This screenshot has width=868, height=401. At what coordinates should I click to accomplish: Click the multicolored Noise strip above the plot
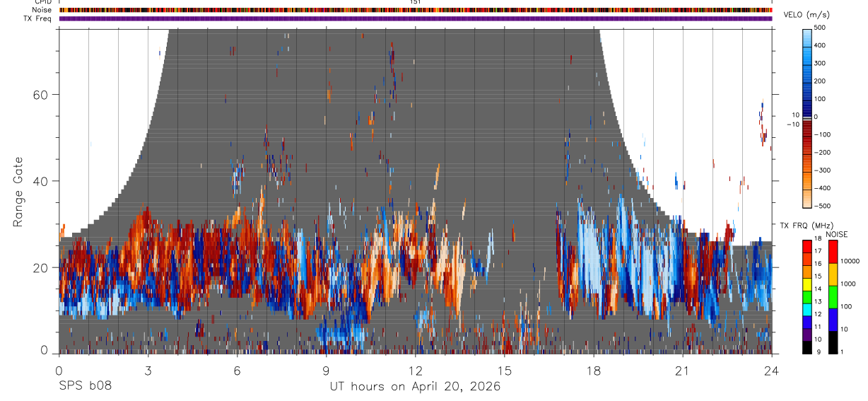[415, 10]
